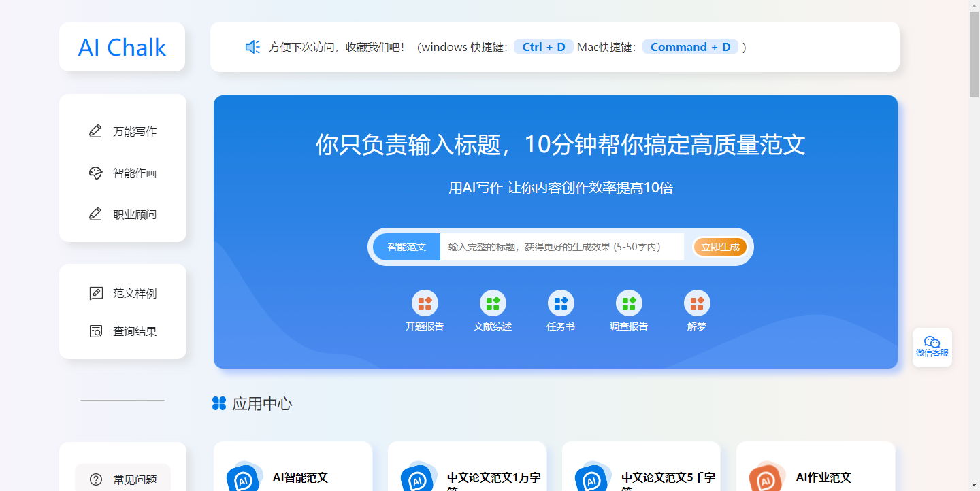Screen dimensions: 980x491
Task: Click the 解梦 label
Action: [x=697, y=326]
